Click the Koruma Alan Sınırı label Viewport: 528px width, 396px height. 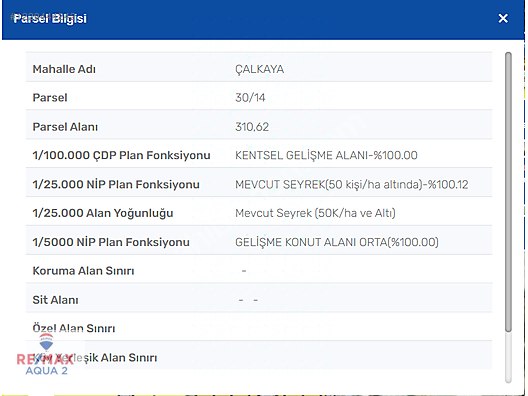(83, 271)
